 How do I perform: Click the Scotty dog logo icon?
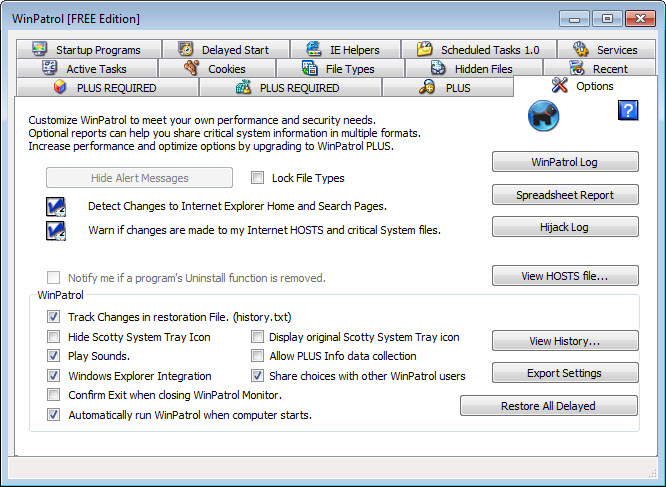point(543,116)
